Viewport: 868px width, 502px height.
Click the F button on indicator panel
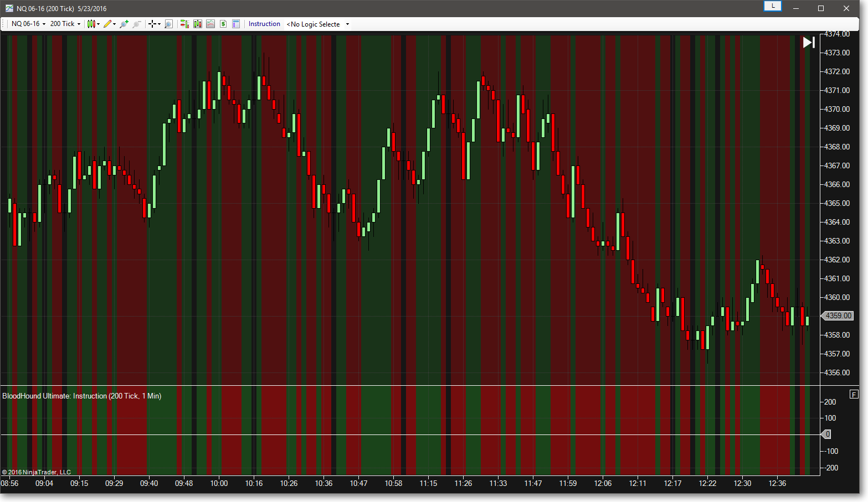(854, 394)
